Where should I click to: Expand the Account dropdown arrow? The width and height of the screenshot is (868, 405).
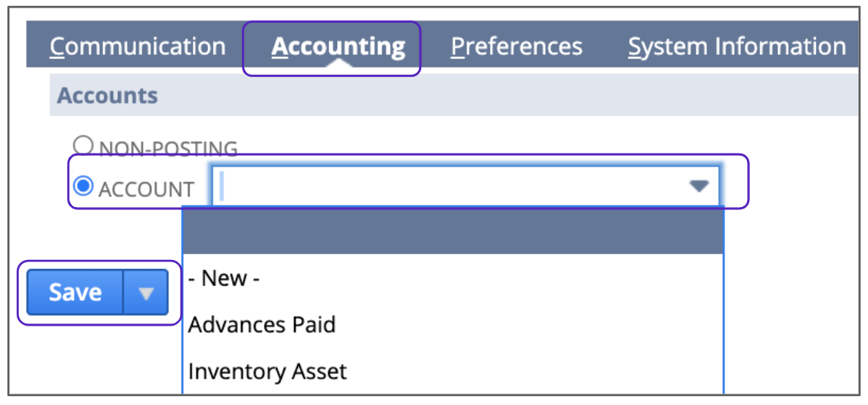699,186
